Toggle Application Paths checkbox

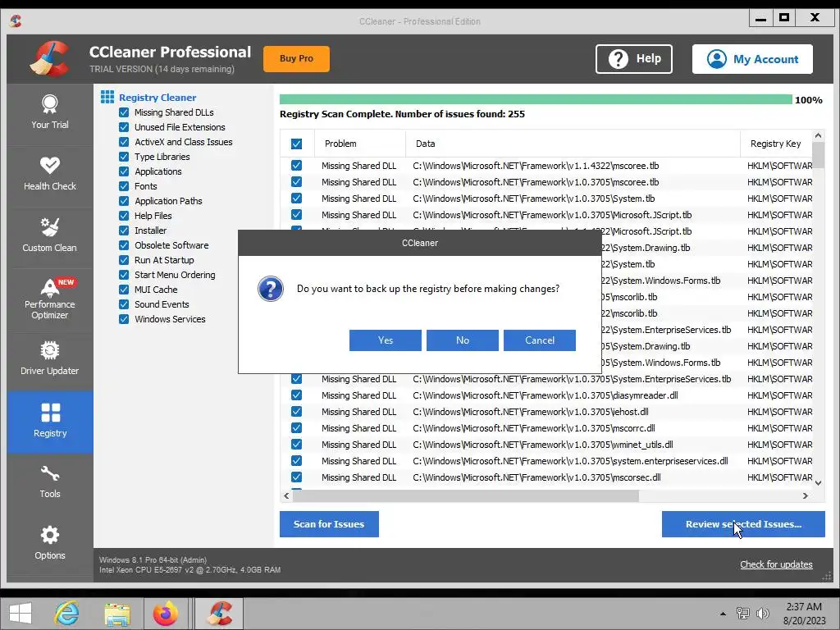tap(124, 201)
